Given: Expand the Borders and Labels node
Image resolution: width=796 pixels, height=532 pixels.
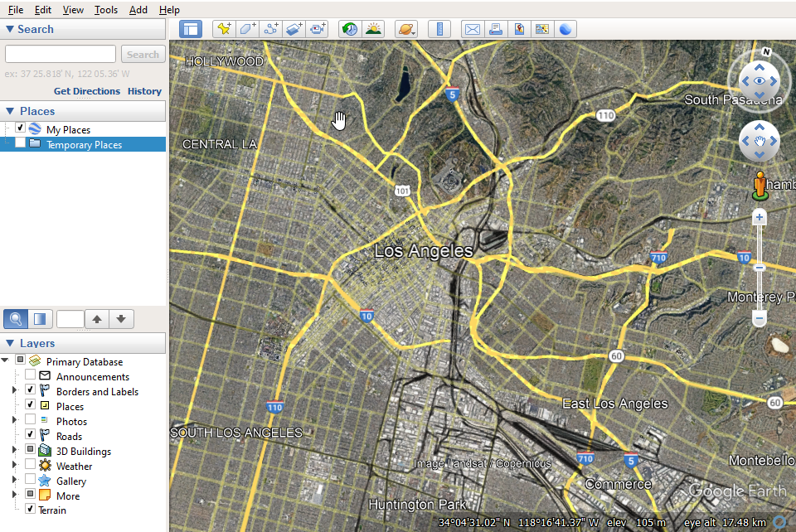Looking at the screenshot, I should [x=14, y=390].
